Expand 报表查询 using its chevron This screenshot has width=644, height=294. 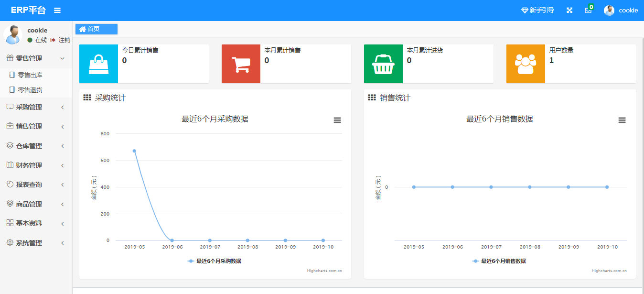pyautogui.click(x=63, y=185)
